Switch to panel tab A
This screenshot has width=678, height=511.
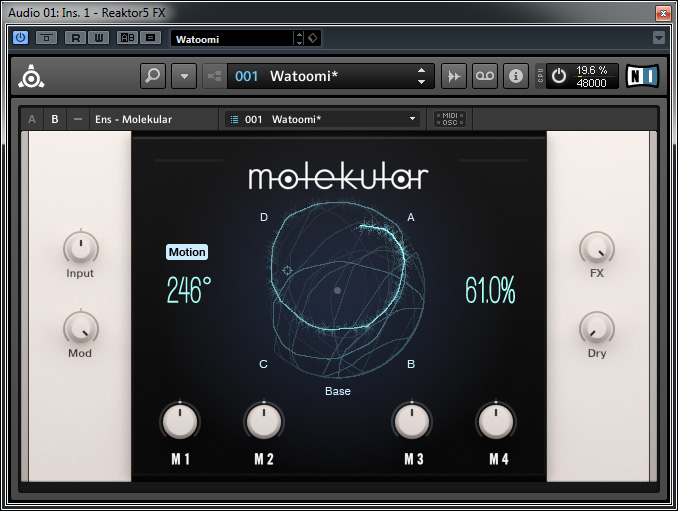pos(32,119)
